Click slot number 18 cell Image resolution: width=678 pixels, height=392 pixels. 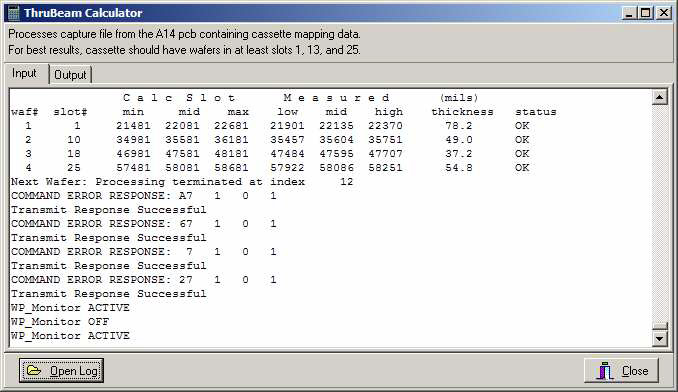[x=74, y=153]
